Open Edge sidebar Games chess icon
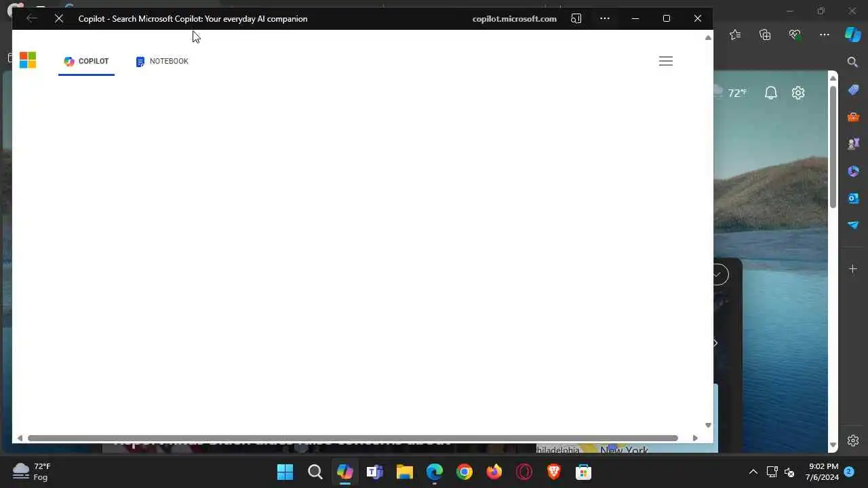Screen dimensions: 868x488 coord(853,144)
